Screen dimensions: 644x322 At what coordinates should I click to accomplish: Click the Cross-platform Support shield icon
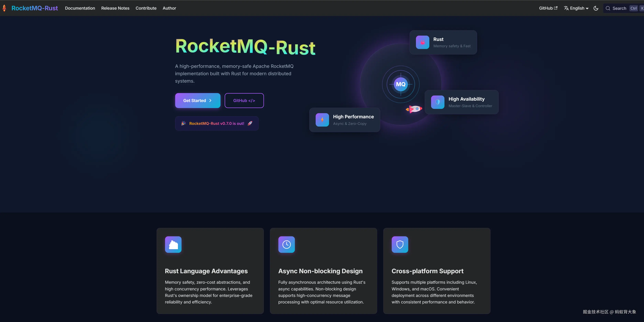click(400, 245)
